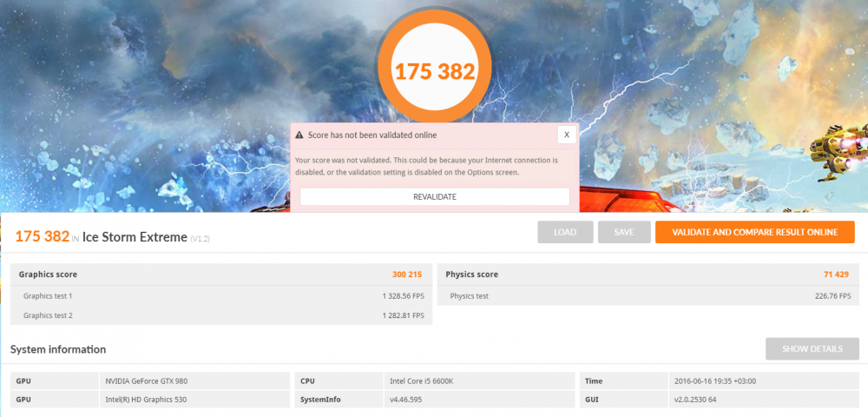Click the Intel(R) HD Graphics 530 entry

click(144, 400)
